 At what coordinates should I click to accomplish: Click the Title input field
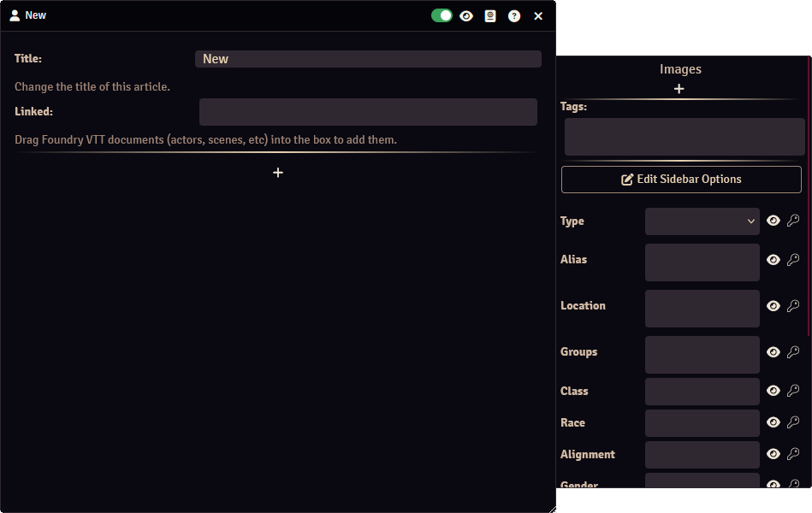[x=368, y=59]
